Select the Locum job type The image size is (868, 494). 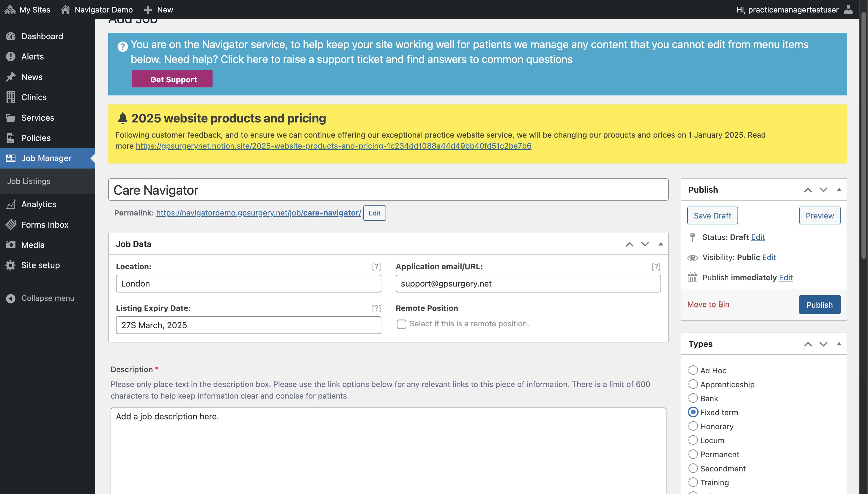(x=693, y=440)
